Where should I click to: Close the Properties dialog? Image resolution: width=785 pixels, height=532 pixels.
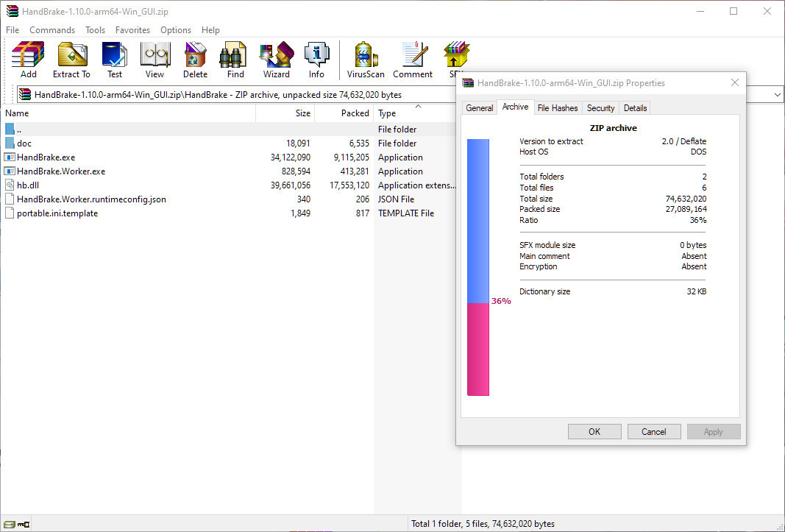[735, 82]
